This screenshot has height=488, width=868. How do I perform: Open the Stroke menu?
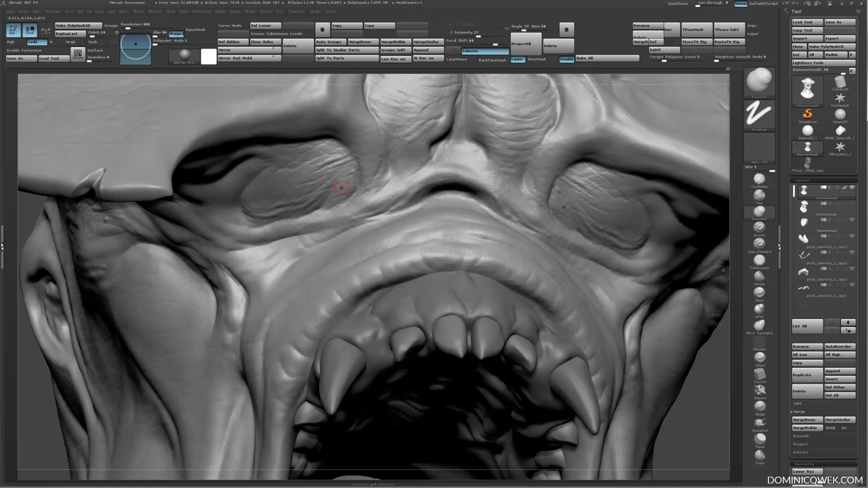point(250,12)
